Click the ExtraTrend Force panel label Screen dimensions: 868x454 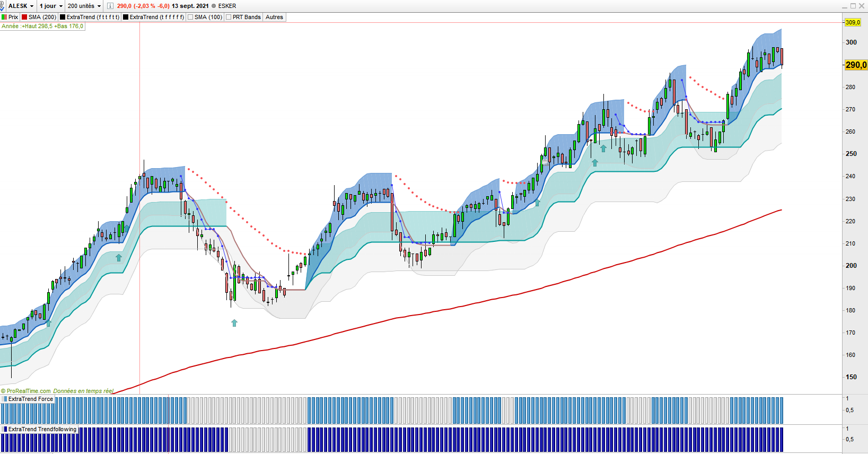[x=30, y=399]
